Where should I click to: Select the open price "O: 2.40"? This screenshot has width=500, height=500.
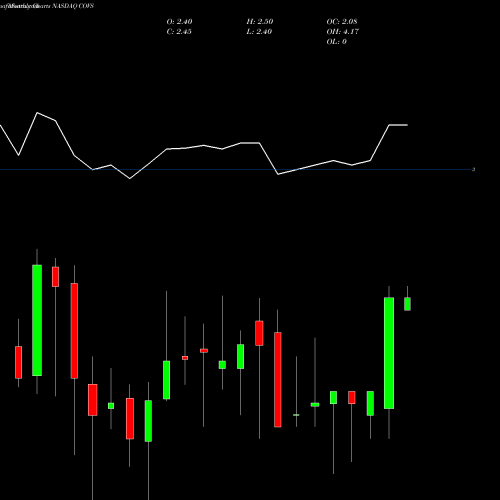[x=179, y=22]
